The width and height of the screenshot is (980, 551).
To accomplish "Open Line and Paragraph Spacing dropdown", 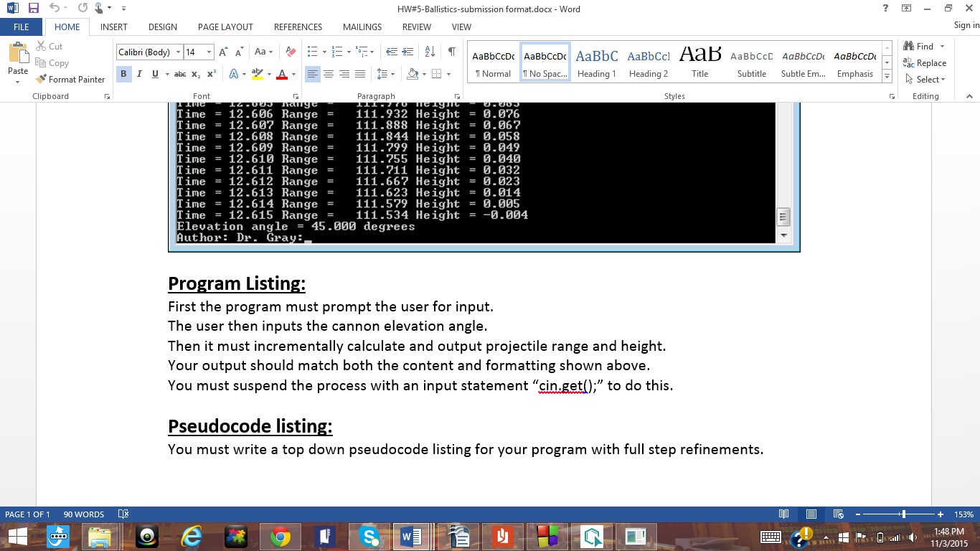I will 385,74.
